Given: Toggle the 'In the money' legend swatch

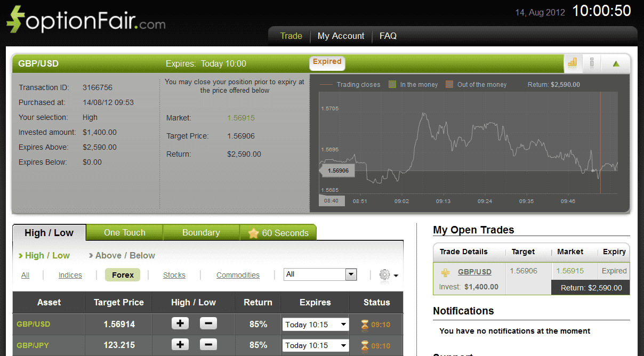Looking at the screenshot, I should click(x=393, y=84).
